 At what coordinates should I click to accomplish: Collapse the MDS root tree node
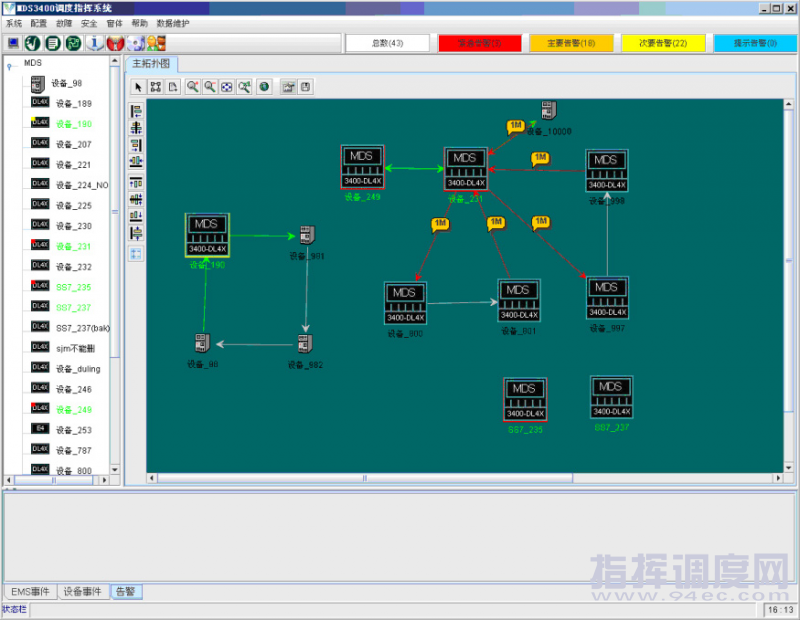pos(9,66)
